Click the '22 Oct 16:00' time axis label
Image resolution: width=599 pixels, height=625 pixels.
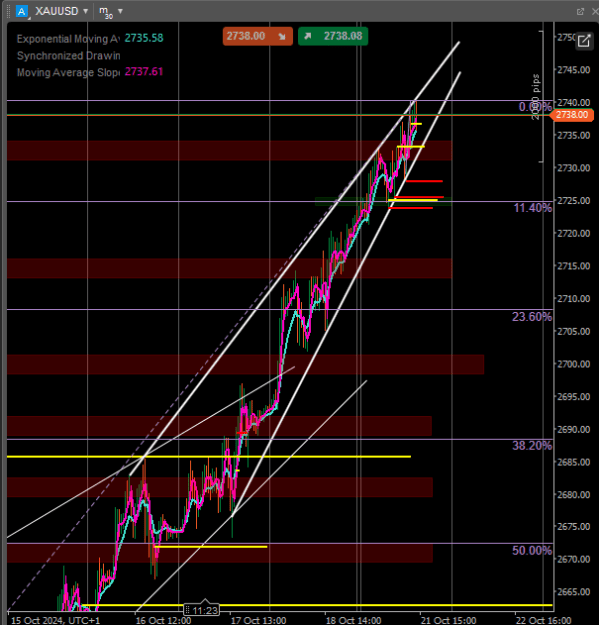[543, 620]
